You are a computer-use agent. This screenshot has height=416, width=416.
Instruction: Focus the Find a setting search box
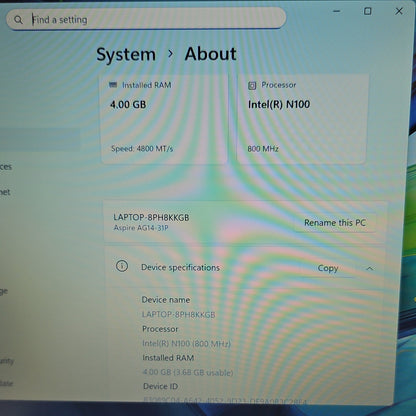click(146, 19)
